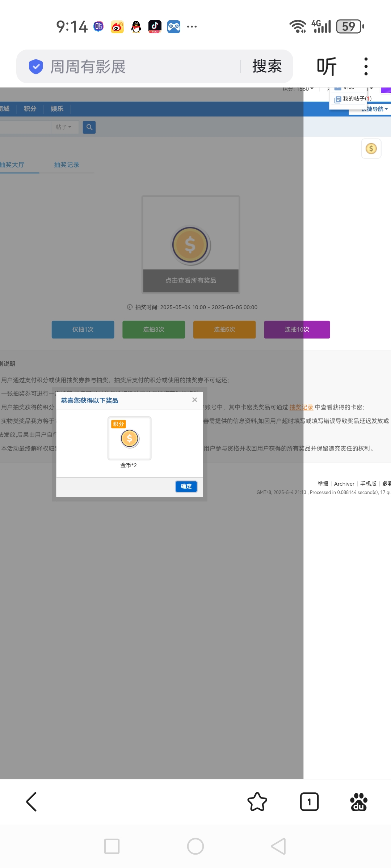
Task: Tap the Tieba 贴 notification icon
Action: point(98,27)
